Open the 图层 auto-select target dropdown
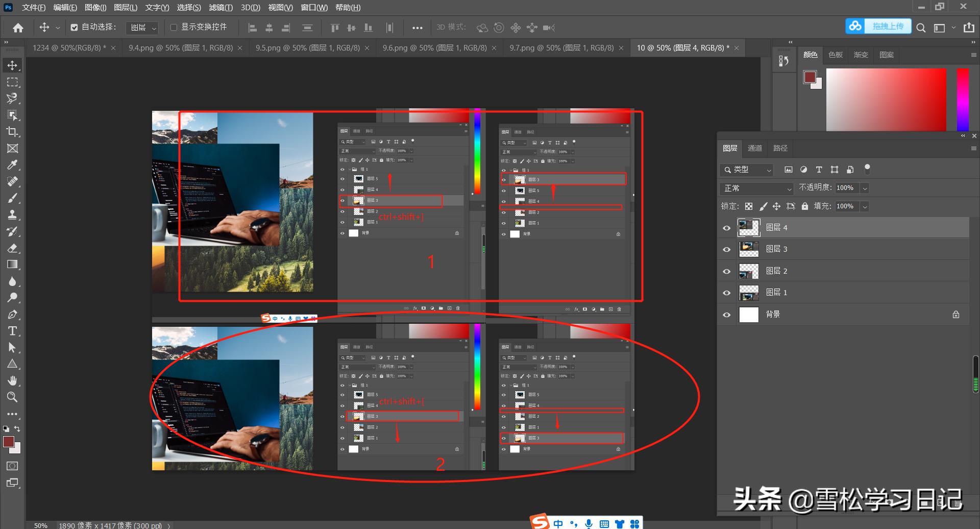Screen dimensions: 980x529 point(142,28)
